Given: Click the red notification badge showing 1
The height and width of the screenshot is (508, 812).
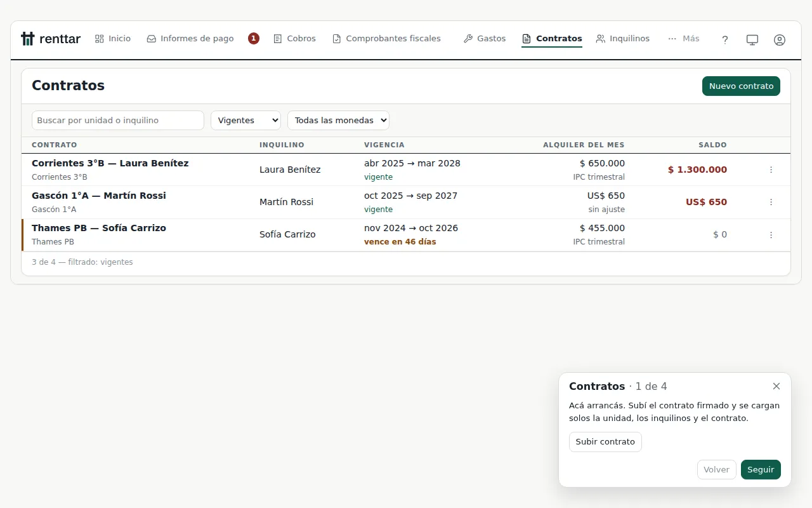Looking at the screenshot, I should 254,39.
